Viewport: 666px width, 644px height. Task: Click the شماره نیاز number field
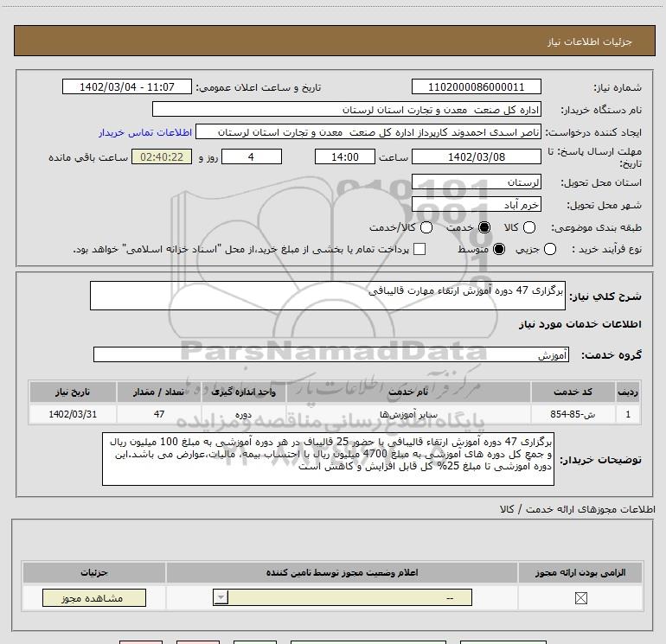(476, 86)
